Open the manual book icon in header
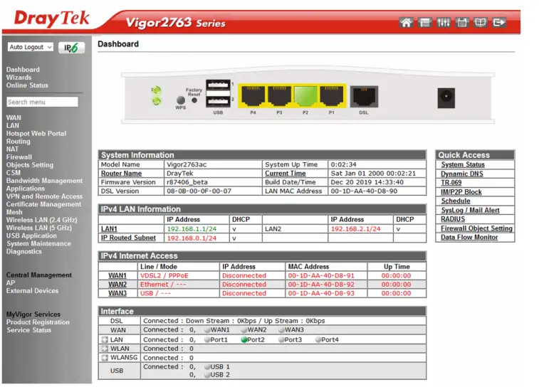The width and height of the screenshot is (539, 392). [x=480, y=23]
